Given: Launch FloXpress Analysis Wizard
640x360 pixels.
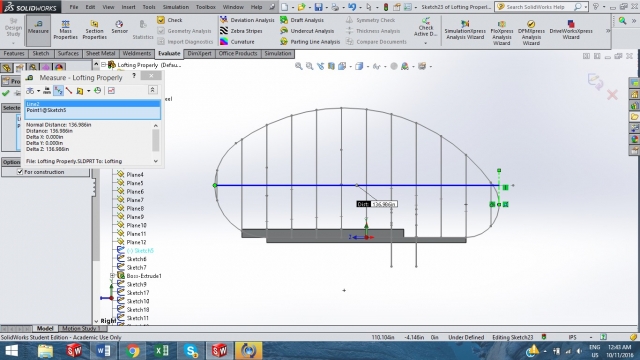Looking at the screenshot, I should (502, 33).
